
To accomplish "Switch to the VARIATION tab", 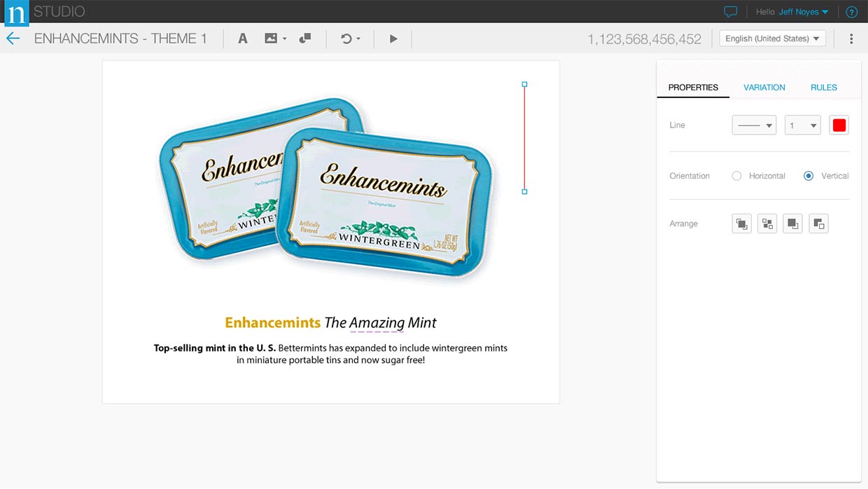I will coord(764,88).
